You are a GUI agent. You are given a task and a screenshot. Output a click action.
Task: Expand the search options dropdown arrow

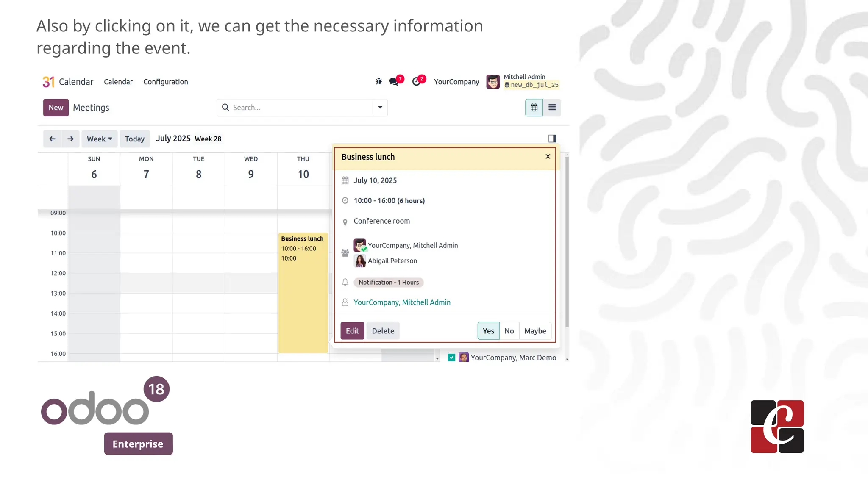(x=380, y=108)
